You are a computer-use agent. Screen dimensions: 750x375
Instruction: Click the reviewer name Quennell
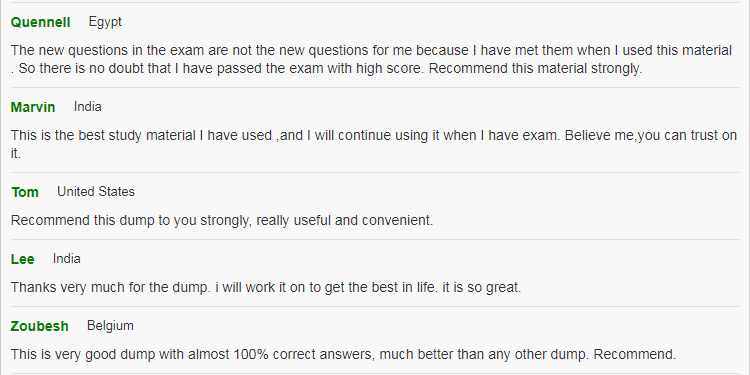pyautogui.click(x=41, y=22)
